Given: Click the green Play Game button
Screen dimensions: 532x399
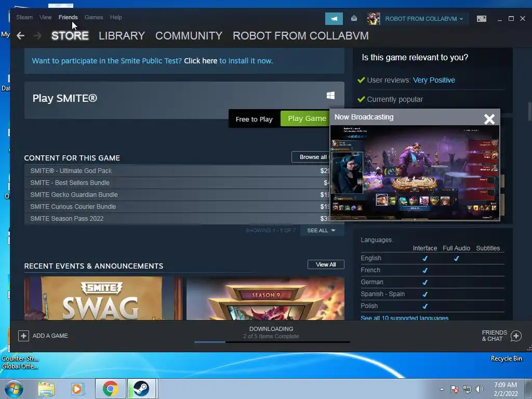Looking at the screenshot, I should [x=305, y=119].
